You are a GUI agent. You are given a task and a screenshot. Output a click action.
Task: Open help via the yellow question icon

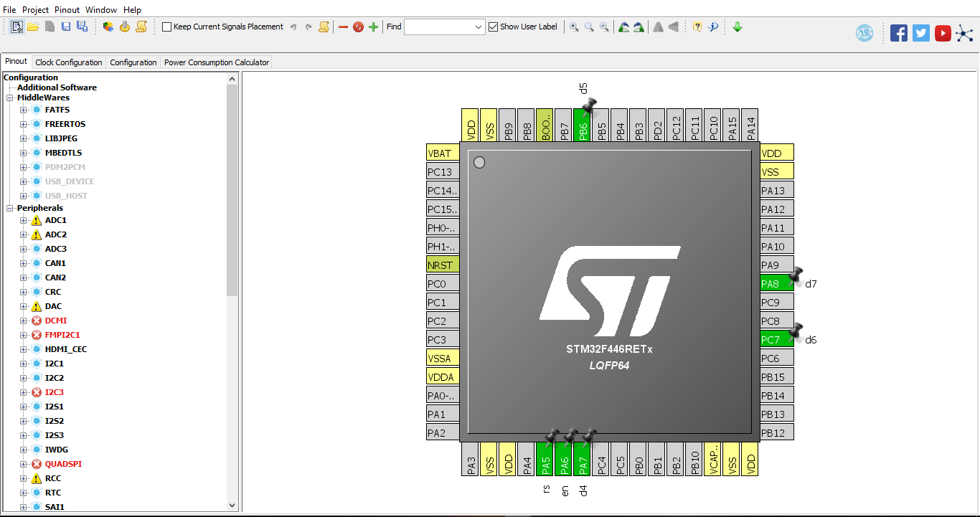tap(697, 27)
